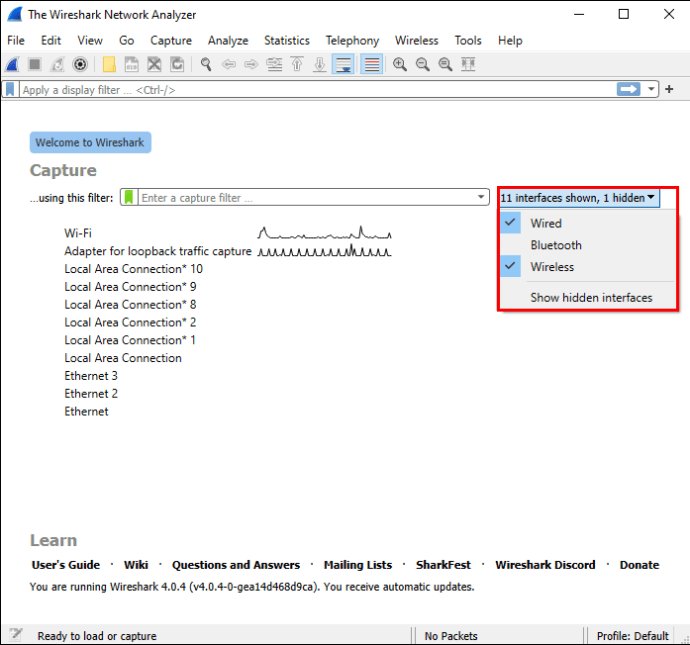The width and height of the screenshot is (690, 645).
Task: Click the zoom in toolbar icon
Action: pos(400,64)
